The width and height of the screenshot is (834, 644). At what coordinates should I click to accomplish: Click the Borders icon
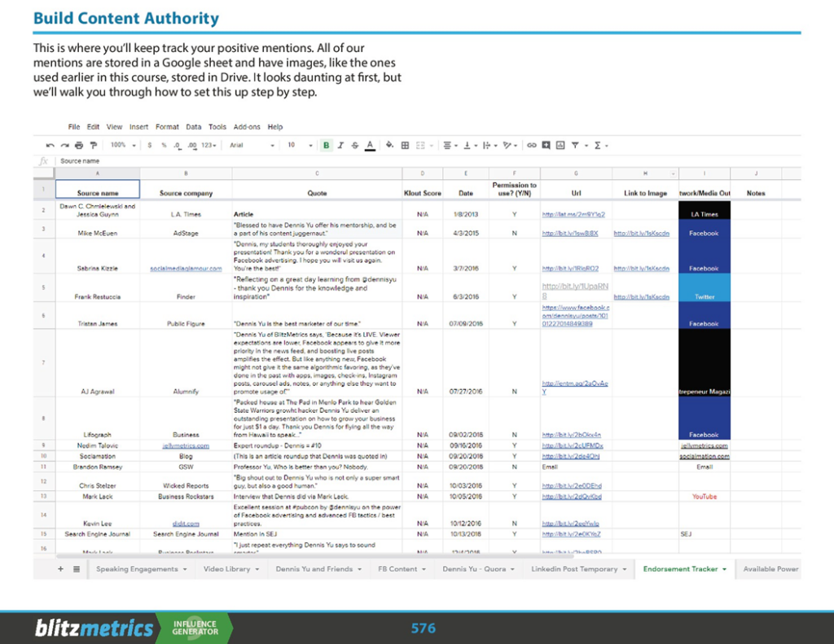405,145
